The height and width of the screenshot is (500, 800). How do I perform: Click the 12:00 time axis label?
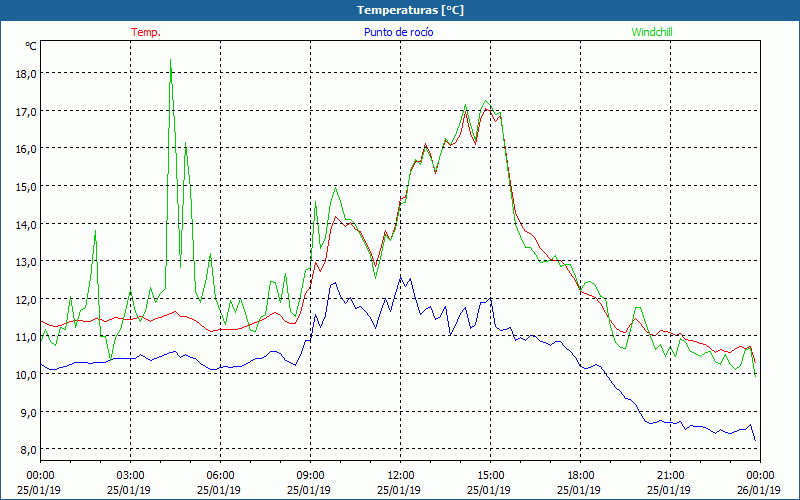coord(401,476)
